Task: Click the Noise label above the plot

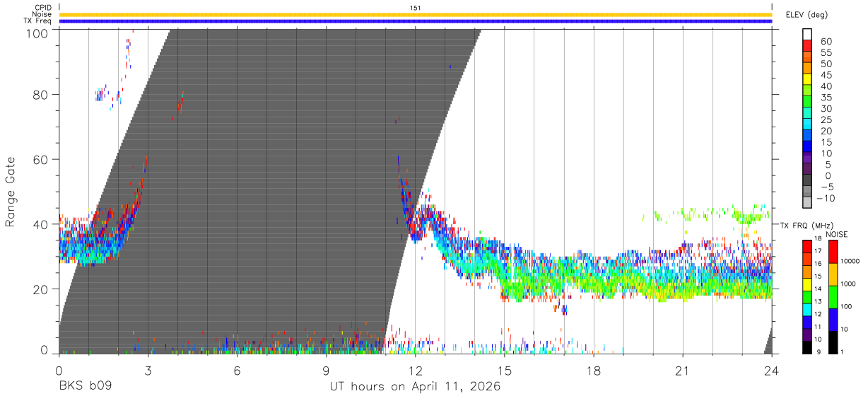Action: (42, 14)
